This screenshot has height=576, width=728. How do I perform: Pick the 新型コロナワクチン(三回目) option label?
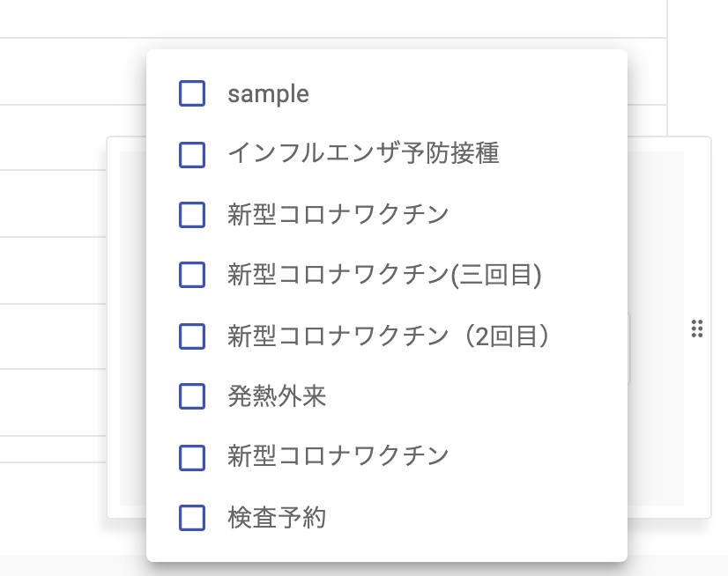coord(384,276)
